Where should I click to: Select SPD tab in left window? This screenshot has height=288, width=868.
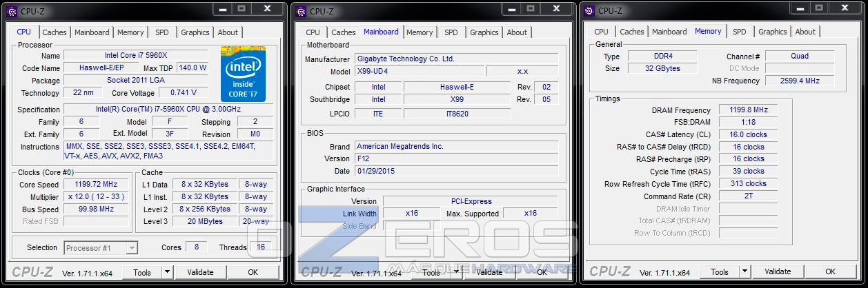tap(162, 32)
